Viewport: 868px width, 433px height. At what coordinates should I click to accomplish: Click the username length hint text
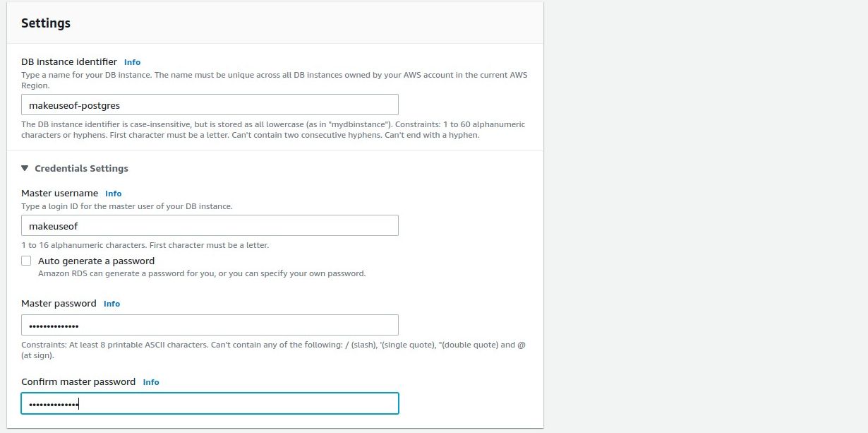click(x=145, y=246)
